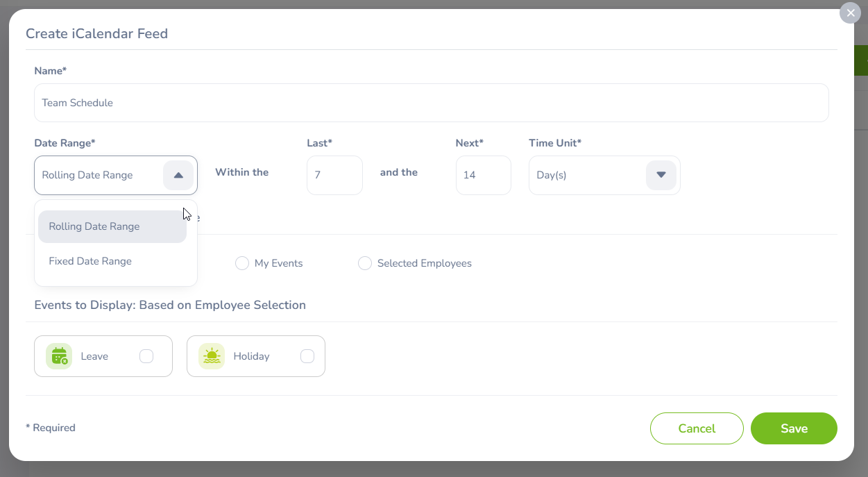Open the Time Unit Day(s) combo box
868x477 pixels.
586,175
